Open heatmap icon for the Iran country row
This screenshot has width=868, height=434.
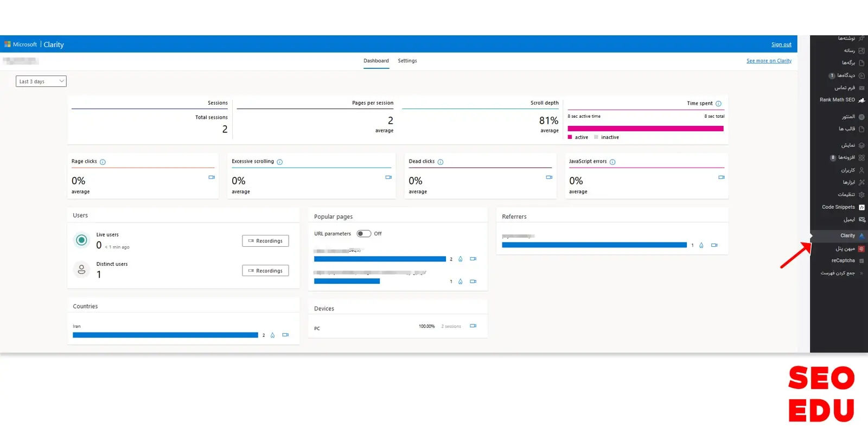point(272,335)
